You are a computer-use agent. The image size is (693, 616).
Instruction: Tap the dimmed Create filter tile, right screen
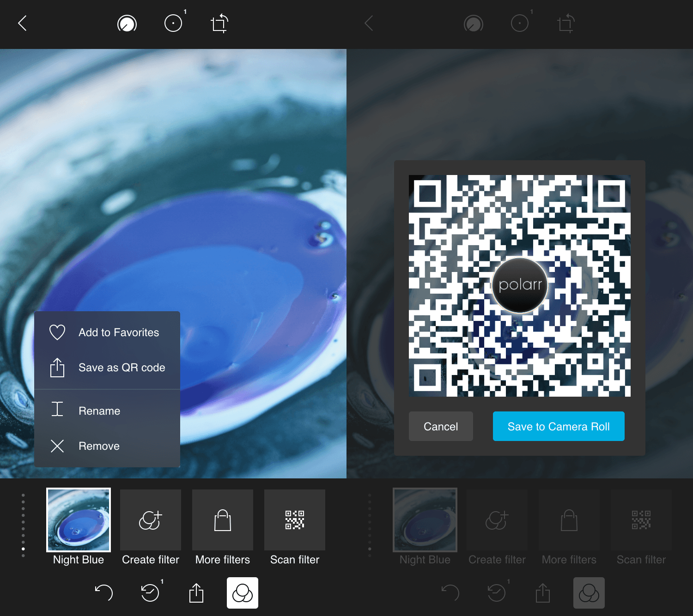pos(497,520)
